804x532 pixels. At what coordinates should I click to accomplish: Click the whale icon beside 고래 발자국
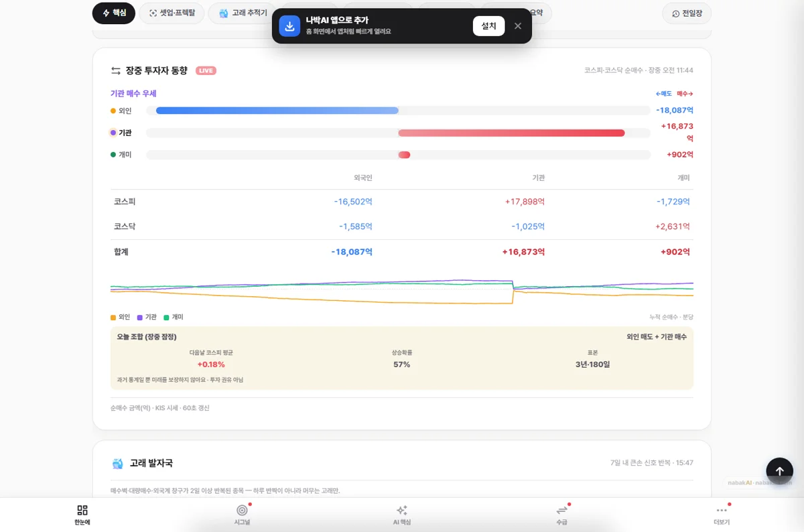118,464
